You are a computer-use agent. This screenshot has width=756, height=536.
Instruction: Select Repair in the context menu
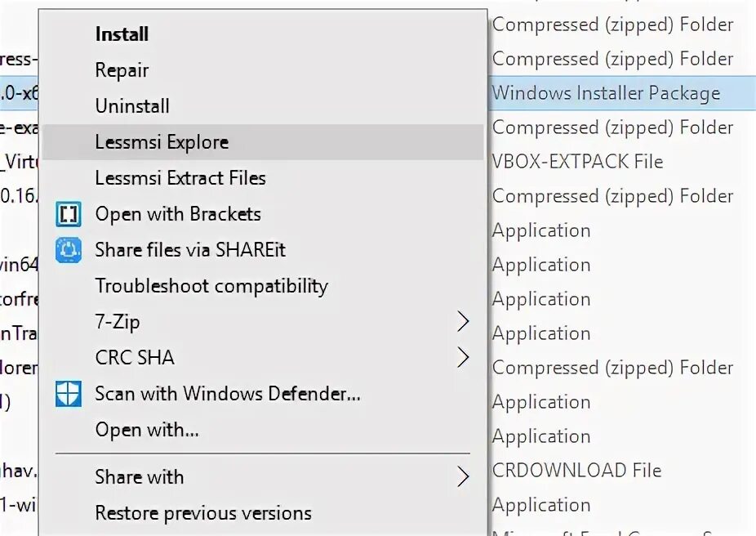122,70
